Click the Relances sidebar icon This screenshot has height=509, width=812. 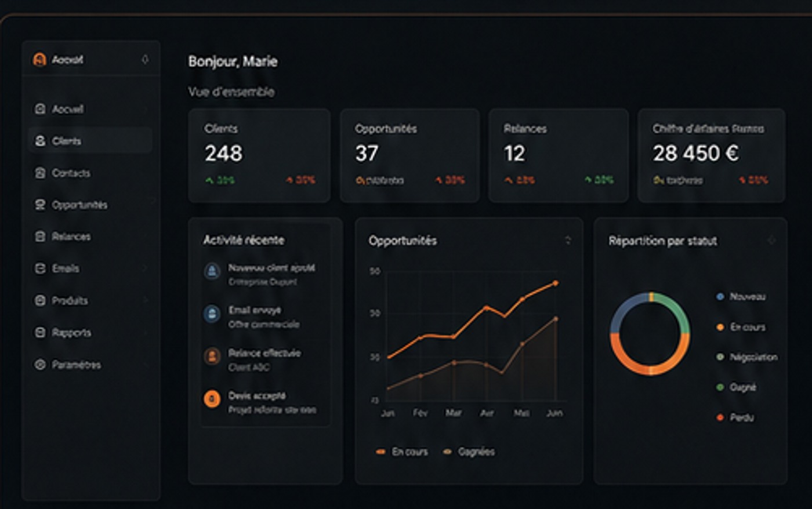pyautogui.click(x=40, y=237)
